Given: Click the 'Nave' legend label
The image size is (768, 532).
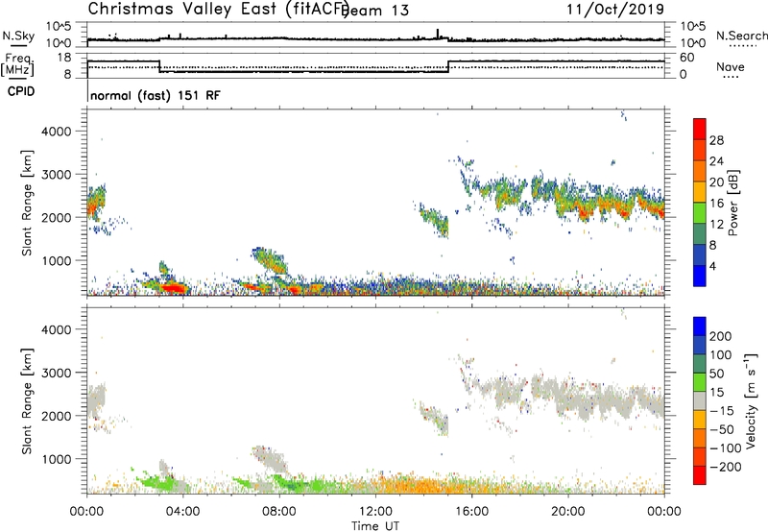Looking at the screenshot, I should point(731,66).
